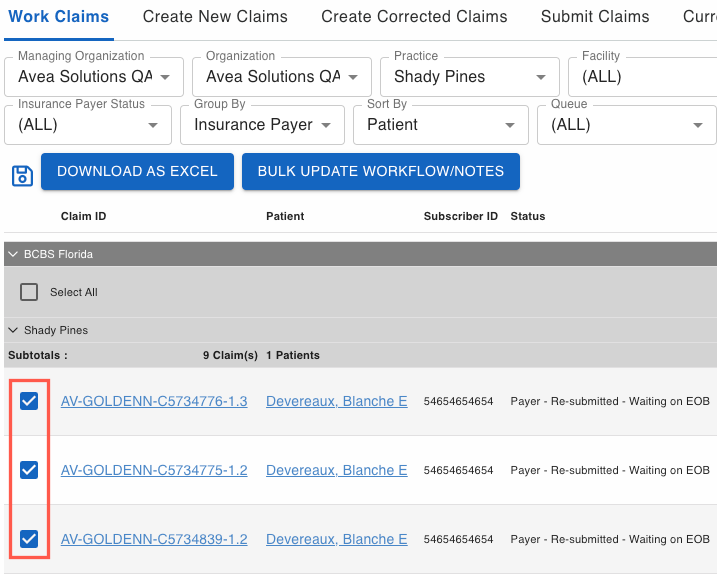Screen dimensions: 717x574
Task: Open the Queue dropdown
Action: click(x=627, y=125)
